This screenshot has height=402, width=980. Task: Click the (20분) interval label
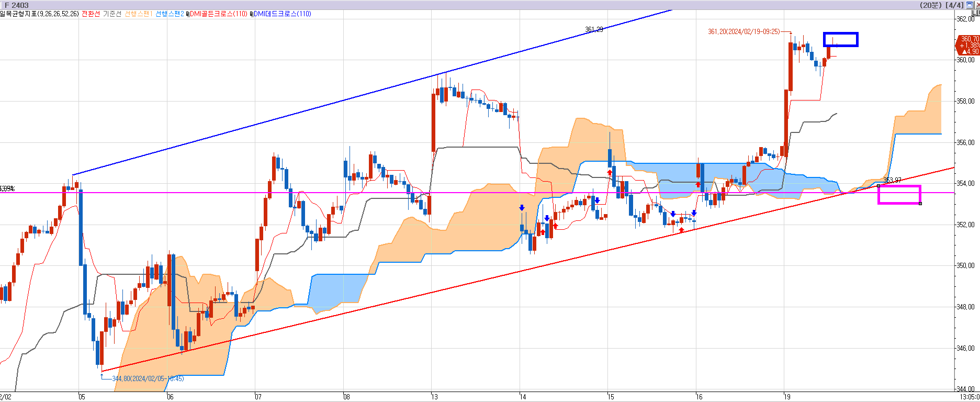point(931,5)
